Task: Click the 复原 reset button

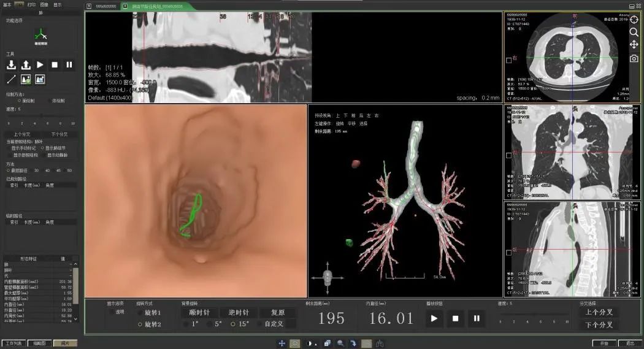Action: (x=278, y=313)
